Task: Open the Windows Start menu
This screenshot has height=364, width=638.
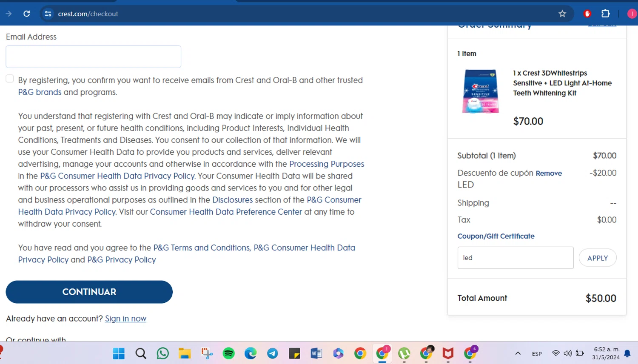Action: click(119, 353)
